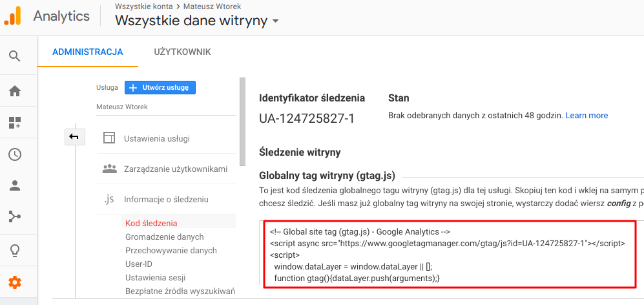The width and height of the screenshot is (644, 305).
Task: Click the tracking ID UA-124725827-1 text
Action: coord(307,118)
